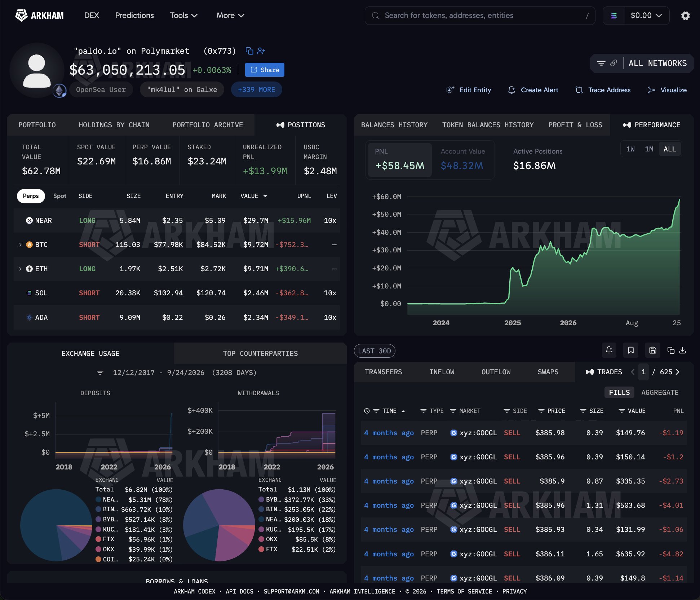Click the network filter lines icon

click(601, 63)
